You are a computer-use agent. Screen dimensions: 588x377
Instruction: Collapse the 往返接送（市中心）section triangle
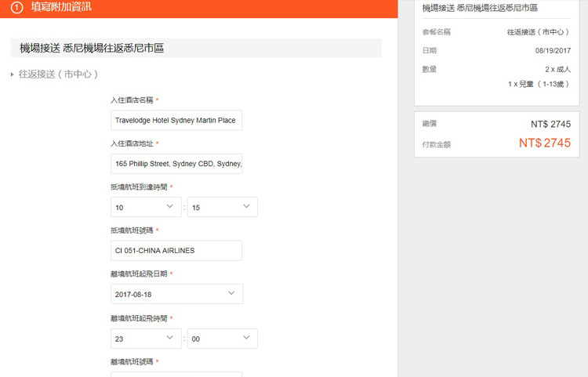click(12, 74)
